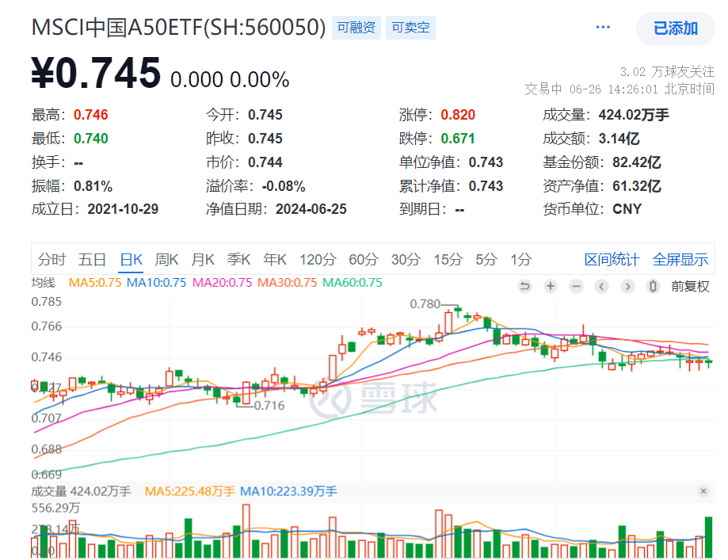Click the current price ¥0.745

tap(96, 72)
